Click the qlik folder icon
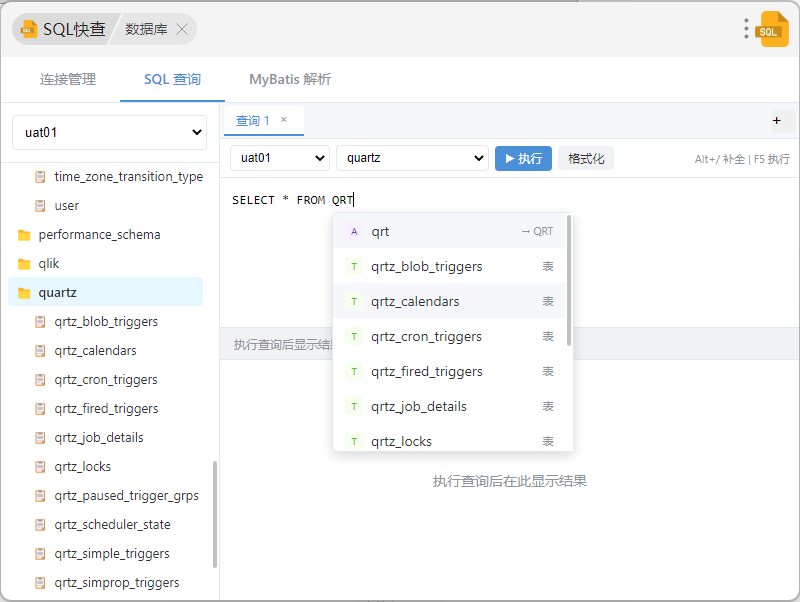Viewport: 800px width, 602px height. [24, 264]
